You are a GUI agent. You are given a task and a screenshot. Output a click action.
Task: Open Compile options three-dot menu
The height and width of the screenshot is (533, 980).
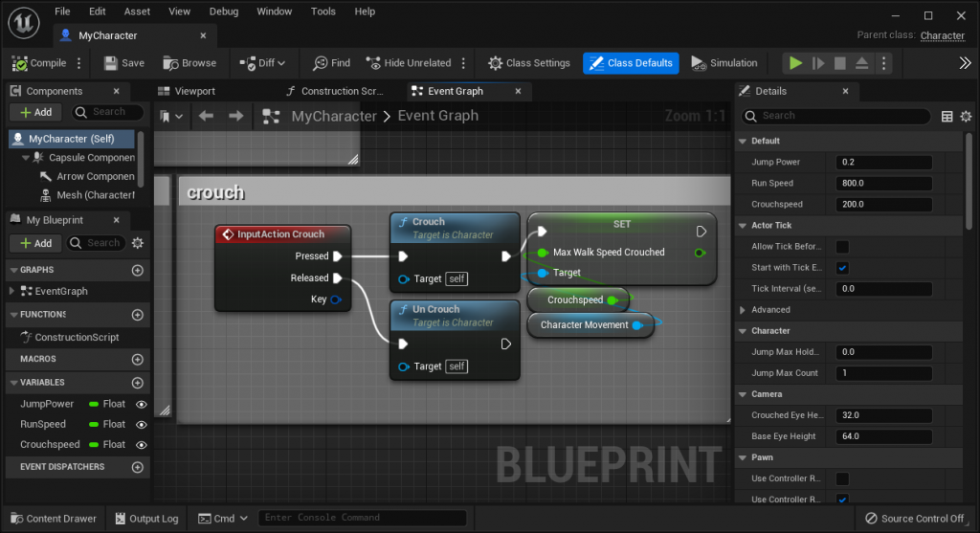pos(78,63)
